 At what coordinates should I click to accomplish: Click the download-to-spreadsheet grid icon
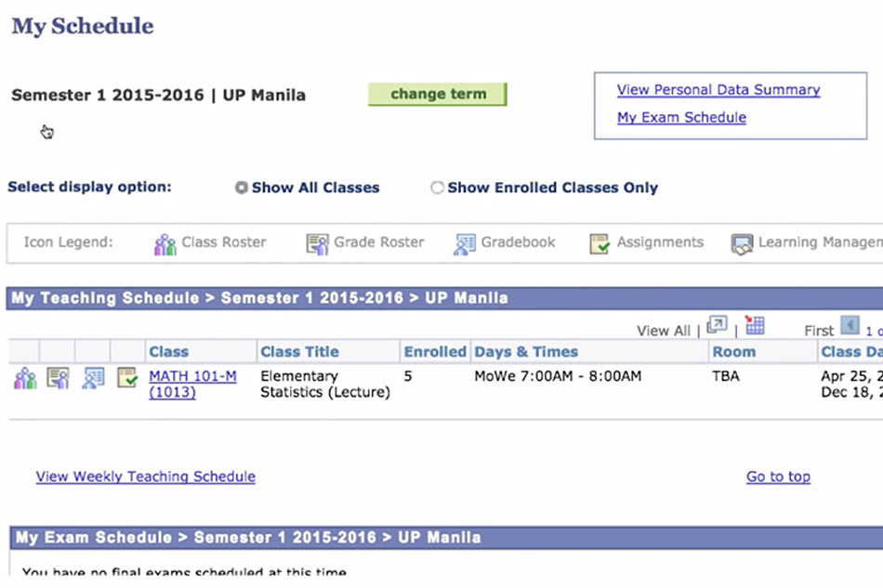click(755, 326)
